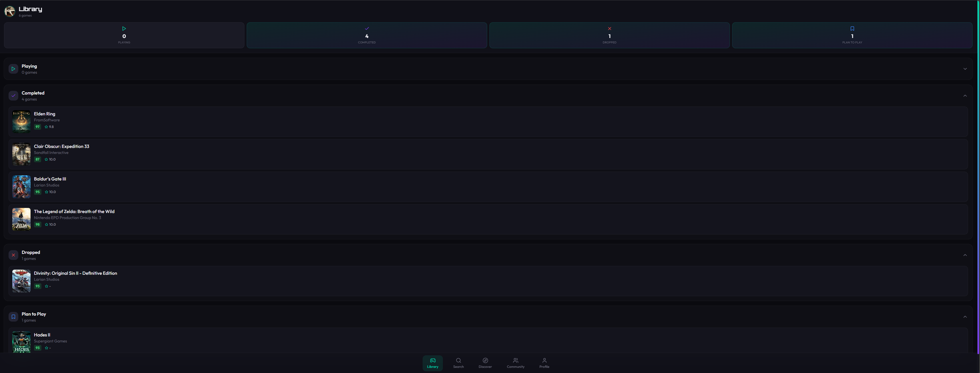This screenshot has width=980, height=373.
Task: Click the Completed section checkmark icon
Action: tap(13, 95)
